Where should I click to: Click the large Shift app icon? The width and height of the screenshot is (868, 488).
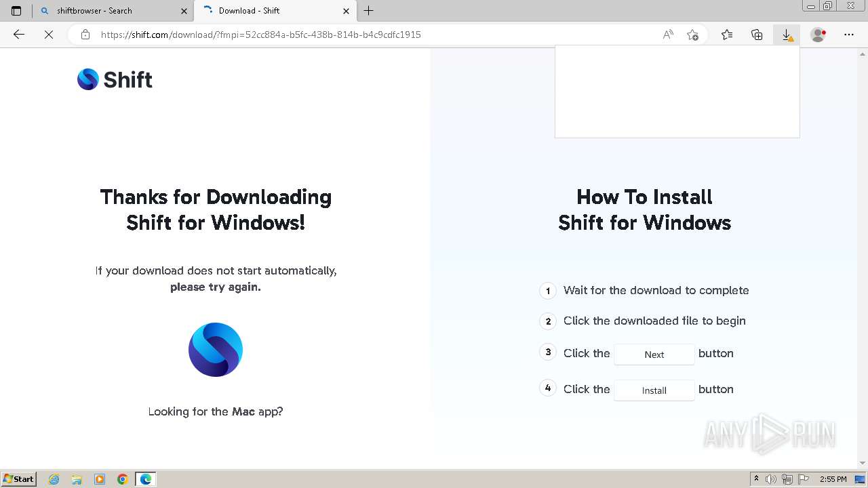coord(216,350)
